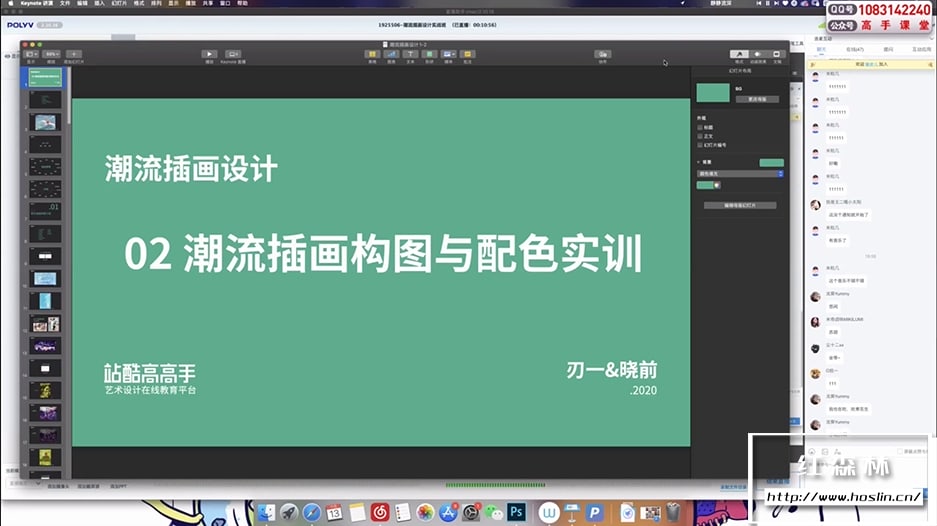937x526 pixels.
Task: Click the slide subtitle text 潮流插画设计
Action: 191,169
